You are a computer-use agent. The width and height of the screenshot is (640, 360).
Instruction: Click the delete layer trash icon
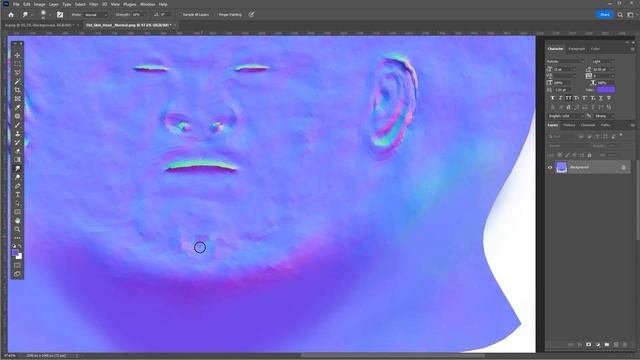coord(624,344)
